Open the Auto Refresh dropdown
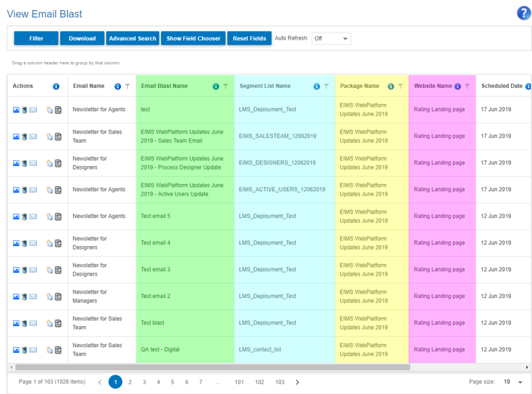Viewport: 532px width, 394px height. point(331,39)
